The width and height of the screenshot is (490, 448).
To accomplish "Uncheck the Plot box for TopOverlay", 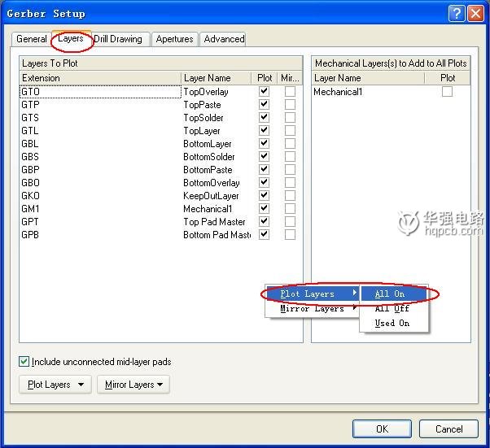I will 264,92.
